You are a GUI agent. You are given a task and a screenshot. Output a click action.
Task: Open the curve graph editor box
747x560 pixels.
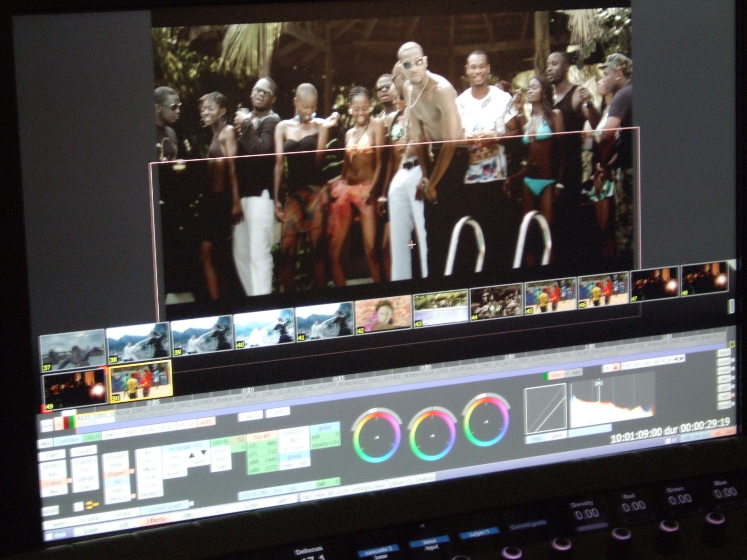545,409
